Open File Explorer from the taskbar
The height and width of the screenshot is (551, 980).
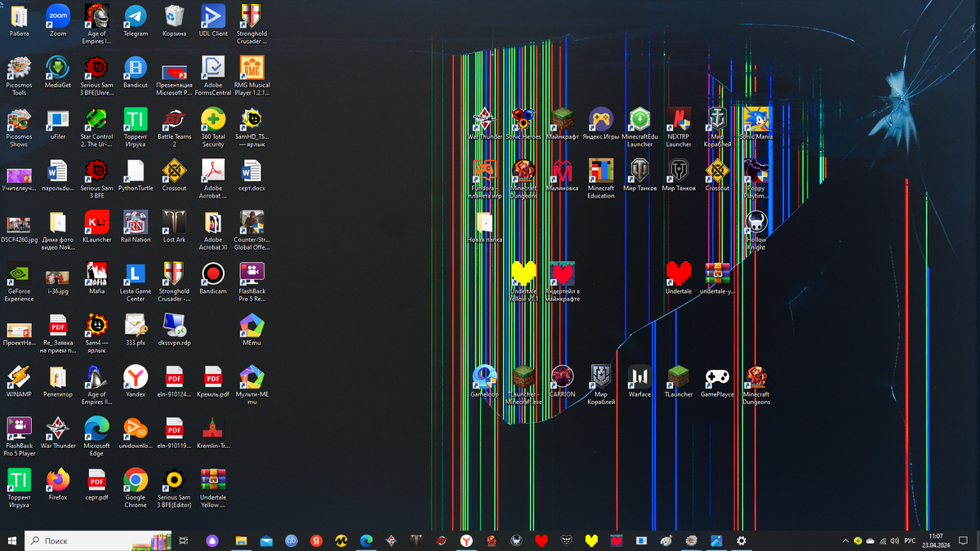point(241,540)
